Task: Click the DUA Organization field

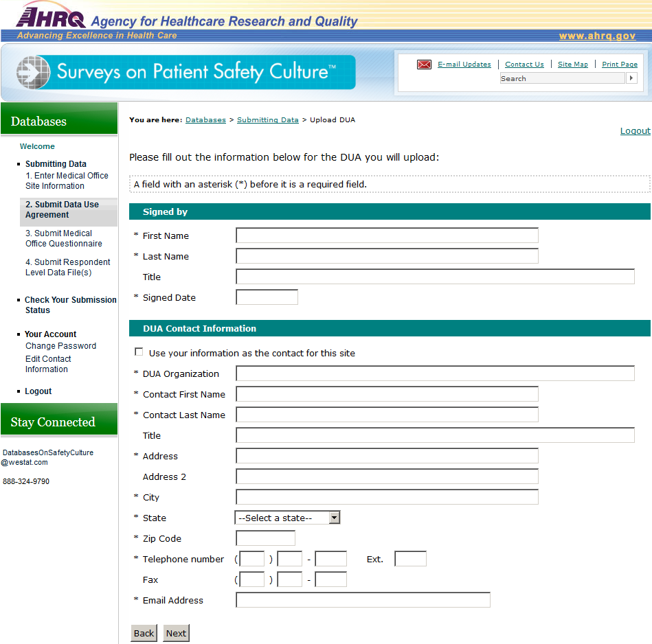Action: 435,373
